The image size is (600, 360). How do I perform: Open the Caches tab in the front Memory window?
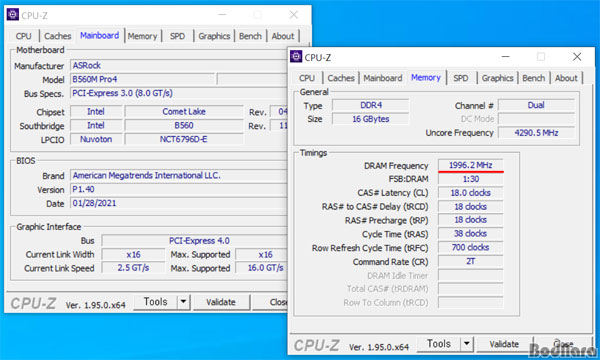[x=341, y=78]
